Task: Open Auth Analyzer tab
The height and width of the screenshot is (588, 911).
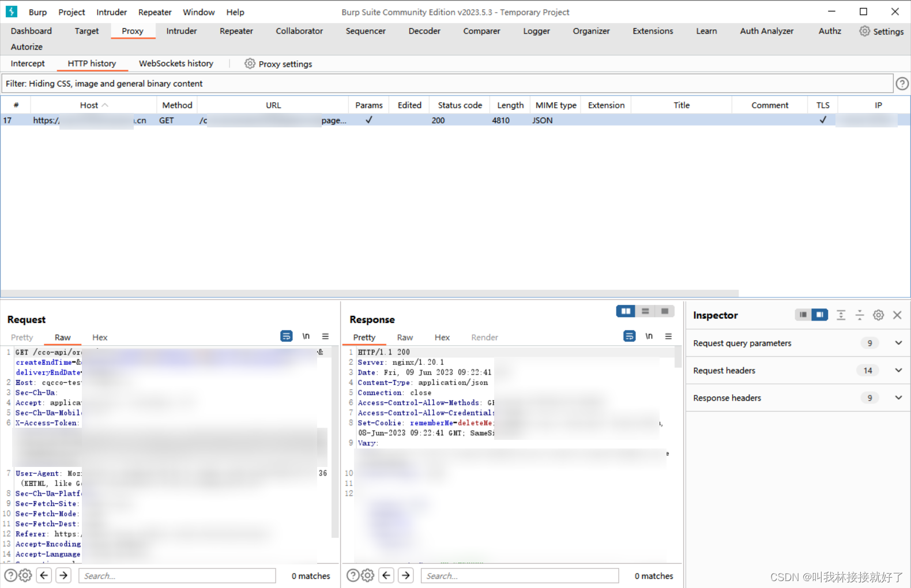Action: 767,31
